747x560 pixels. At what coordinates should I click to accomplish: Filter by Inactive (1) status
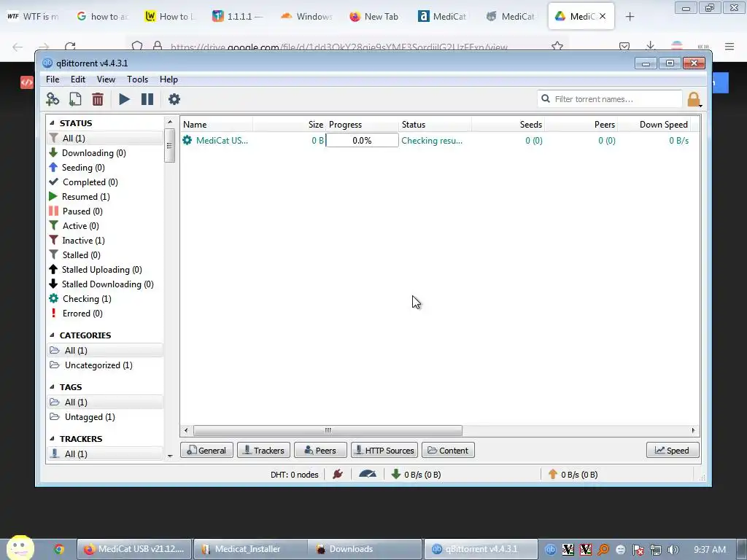click(x=105, y=241)
